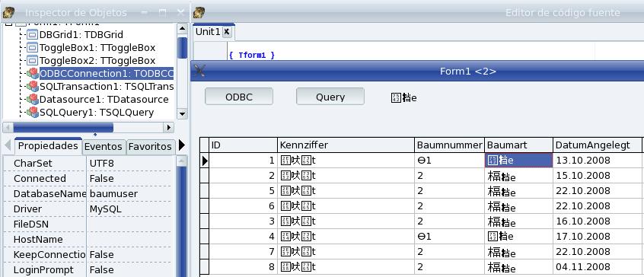Click the ODBCConnection1 database icon
The height and width of the screenshot is (277, 644).
[x=32, y=74]
